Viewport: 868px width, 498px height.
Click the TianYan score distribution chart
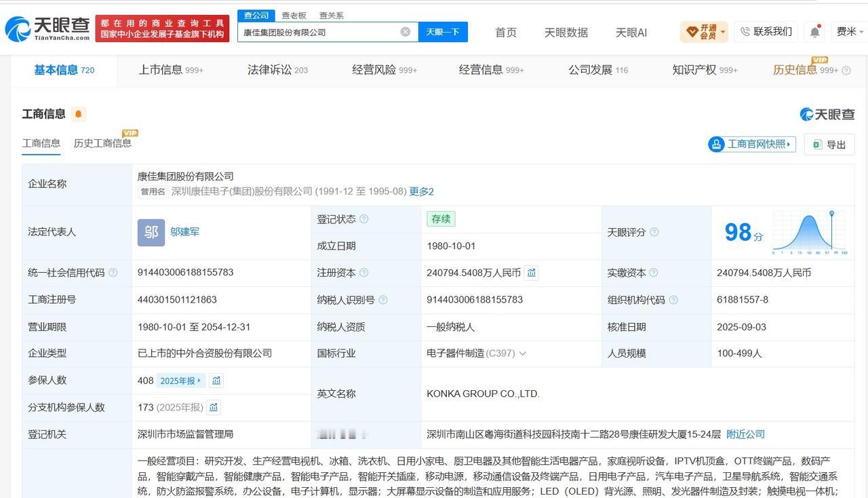[810, 232]
